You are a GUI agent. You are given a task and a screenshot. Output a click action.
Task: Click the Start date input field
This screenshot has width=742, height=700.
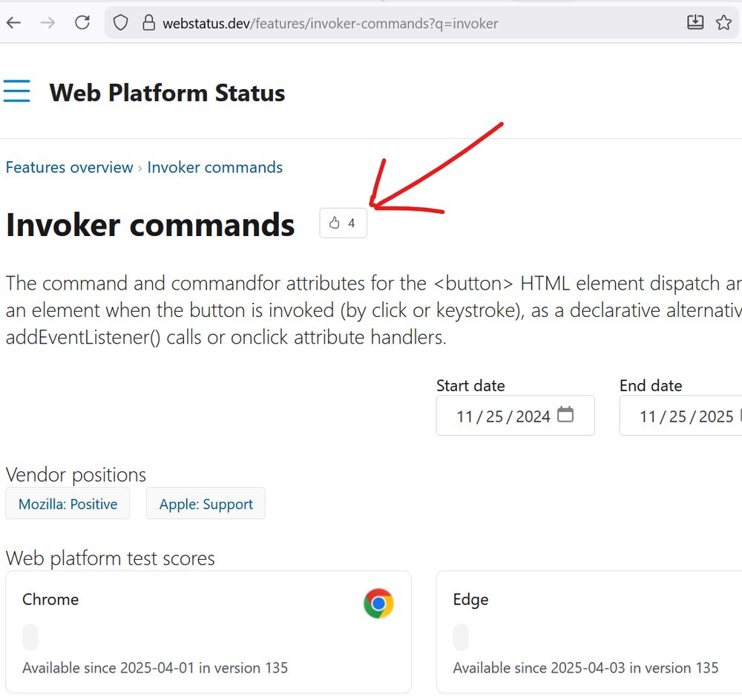497,416
